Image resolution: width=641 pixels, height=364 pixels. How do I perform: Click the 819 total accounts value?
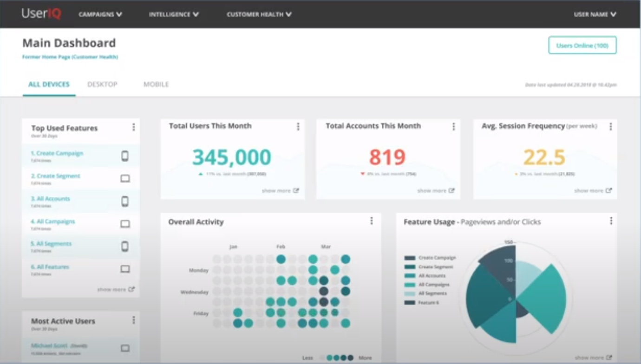coord(387,157)
